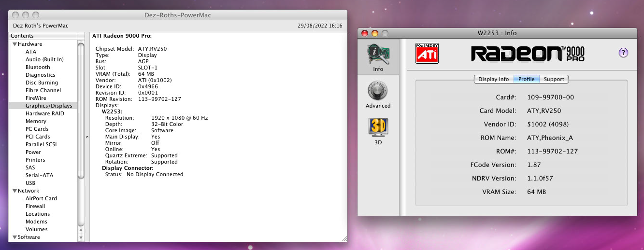
Task: Open the Advanced settings dial icon
Action: 378,91
